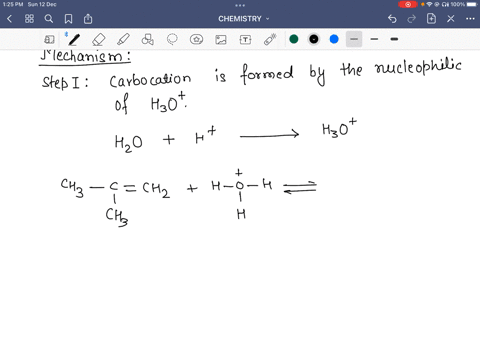
Task: Select the medium stroke width
Action: (374, 39)
